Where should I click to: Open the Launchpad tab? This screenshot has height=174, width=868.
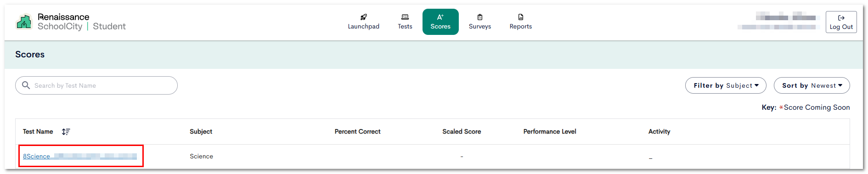tap(363, 22)
